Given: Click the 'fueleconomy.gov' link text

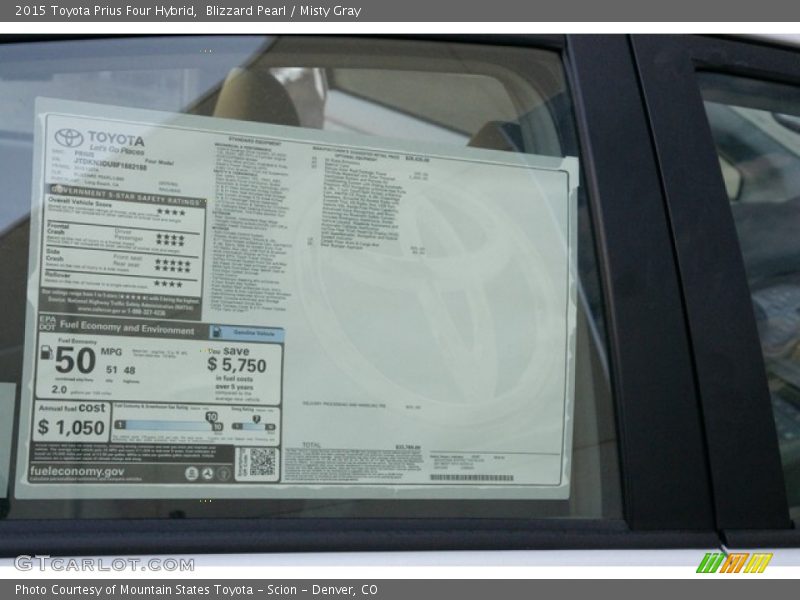Looking at the screenshot, I should point(77,471).
